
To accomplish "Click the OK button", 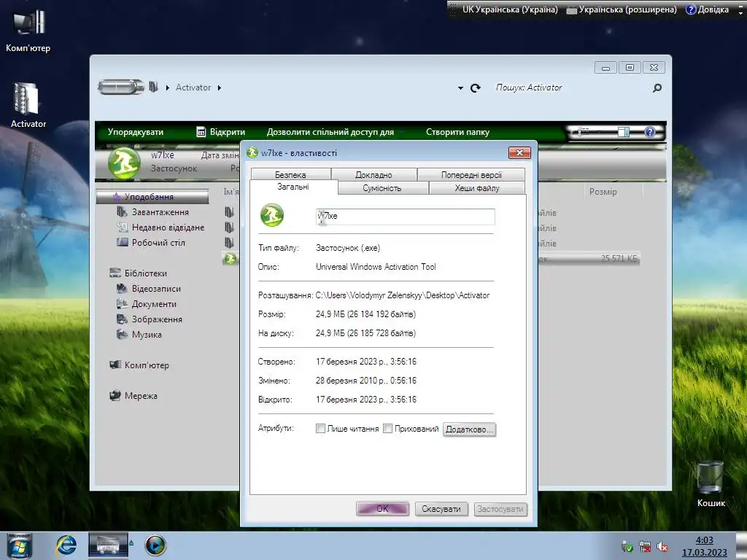I will [382, 508].
